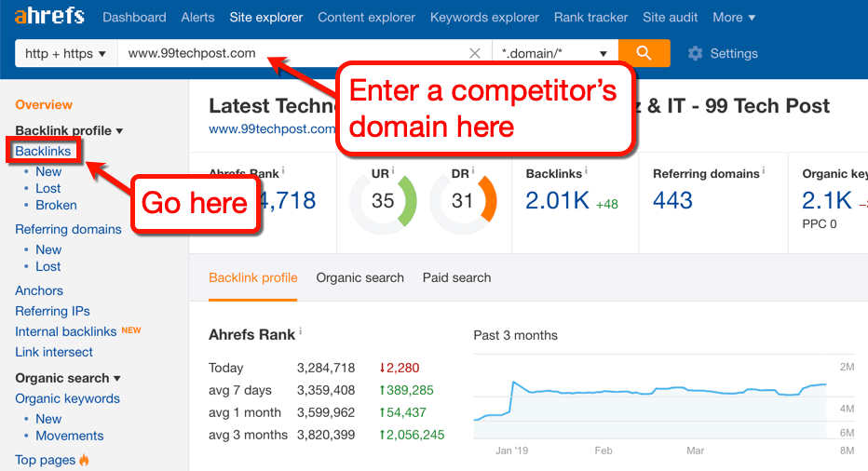Screen dimensions: 868x471
Task: Click the info icon next to UR
Action: 392,170
